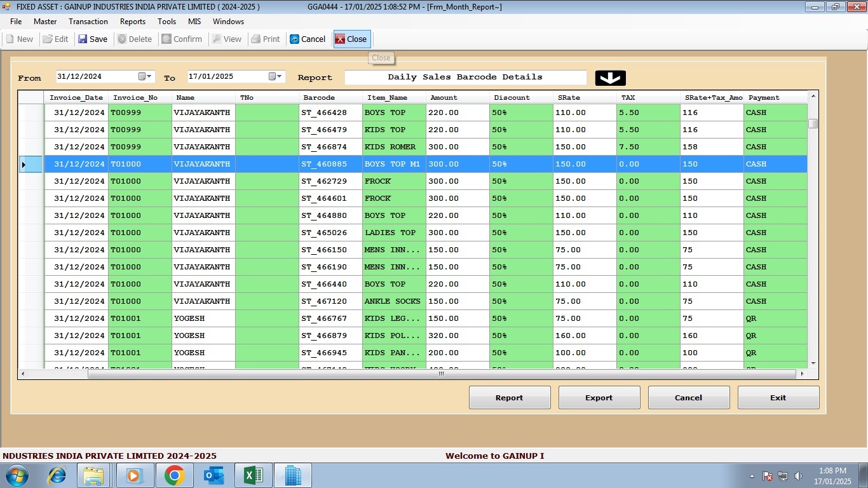Open the To date calendar dropdown
868x488 pixels.
pos(276,77)
